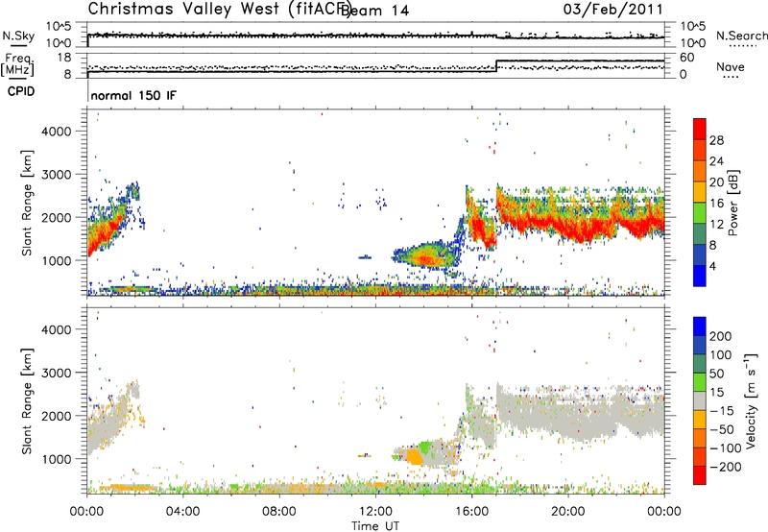768x532 pixels.
Task: Click the 'N.Search' legend label
Action: click(x=741, y=36)
